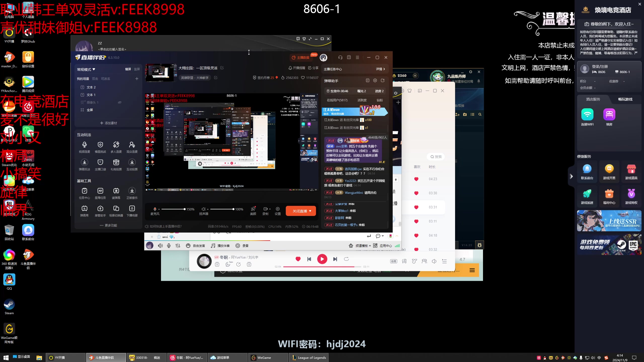
Task: Expand microphone device arrow beside mic icon
Action: [x=159, y=209]
